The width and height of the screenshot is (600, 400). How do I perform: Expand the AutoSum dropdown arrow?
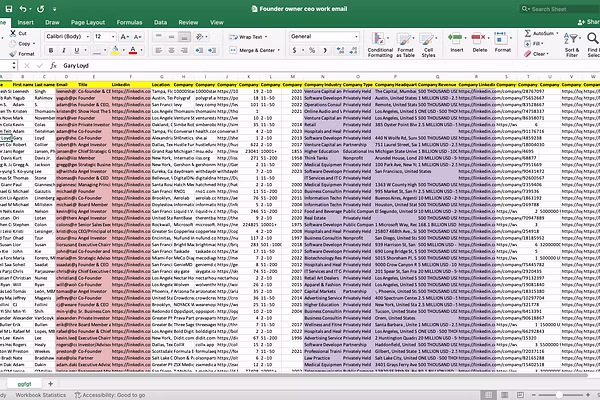click(x=557, y=33)
